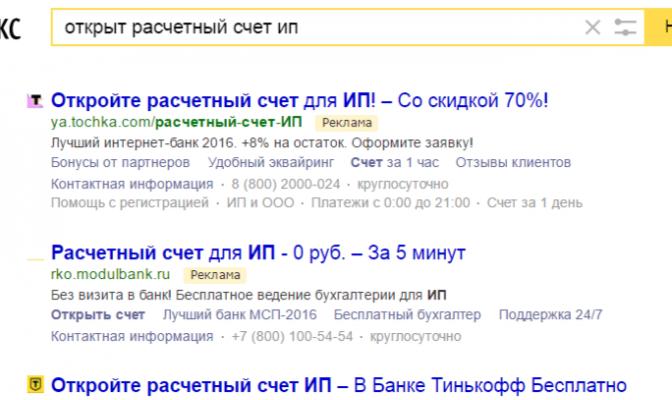The height and width of the screenshot is (400, 672).
Task: Click the Yandex logo
Action: click(x=10, y=28)
